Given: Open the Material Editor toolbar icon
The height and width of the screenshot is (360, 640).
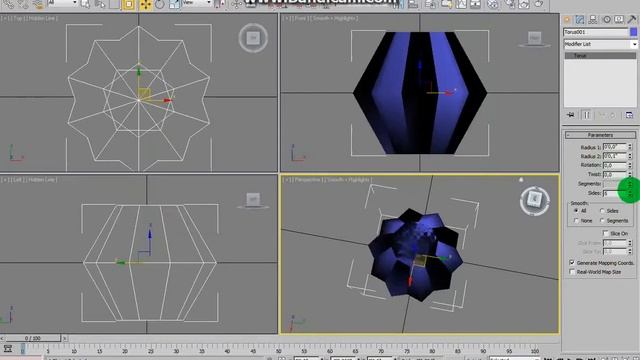Looking at the screenshot, I should pos(493,4).
